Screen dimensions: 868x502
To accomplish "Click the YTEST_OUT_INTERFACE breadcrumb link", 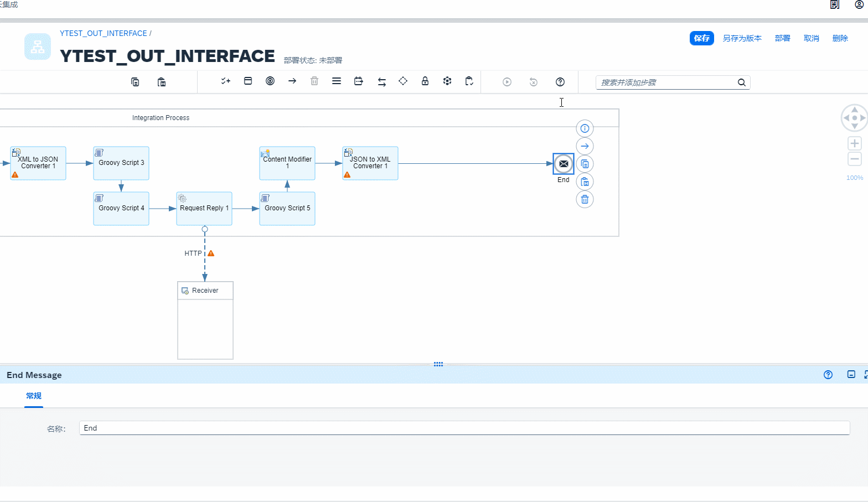I will pyautogui.click(x=104, y=33).
